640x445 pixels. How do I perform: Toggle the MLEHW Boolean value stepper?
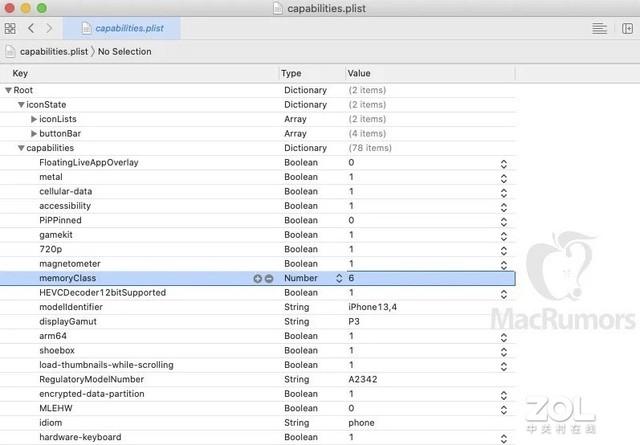[x=504, y=410]
